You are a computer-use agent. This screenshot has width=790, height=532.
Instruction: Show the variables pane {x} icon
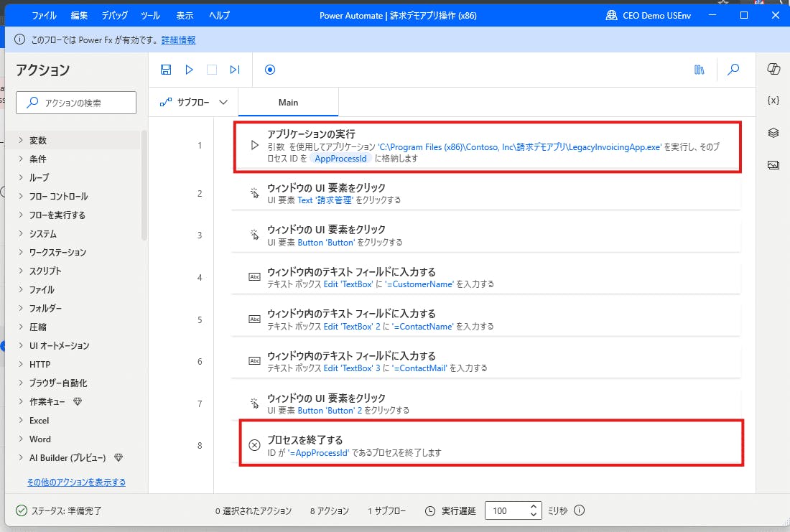pos(773,101)
